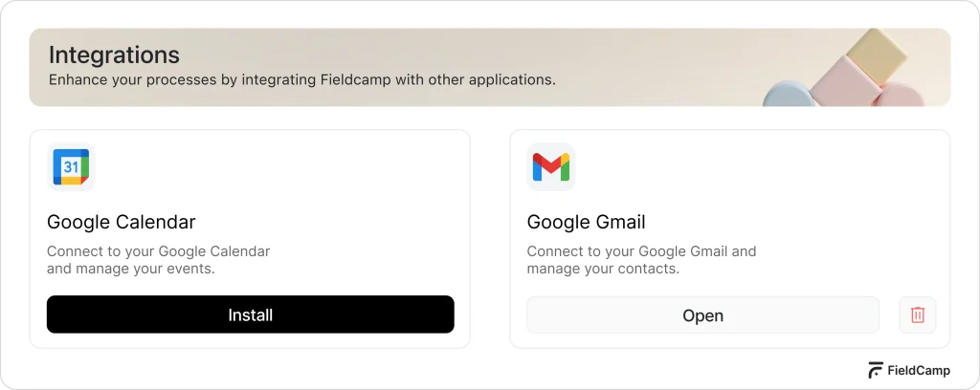Delete Gmail integration via trash icon
The width and height of the screenshot is (980, 390).
(918, 314)
